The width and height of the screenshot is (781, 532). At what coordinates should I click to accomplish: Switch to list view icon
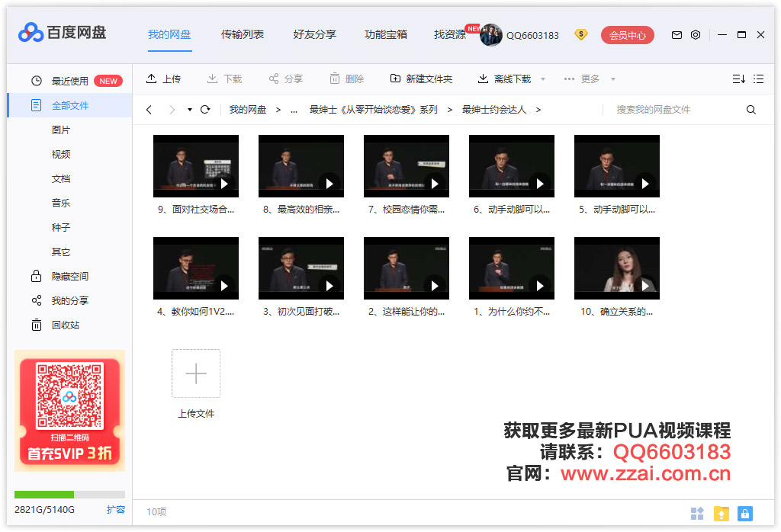tap(758, 79)
